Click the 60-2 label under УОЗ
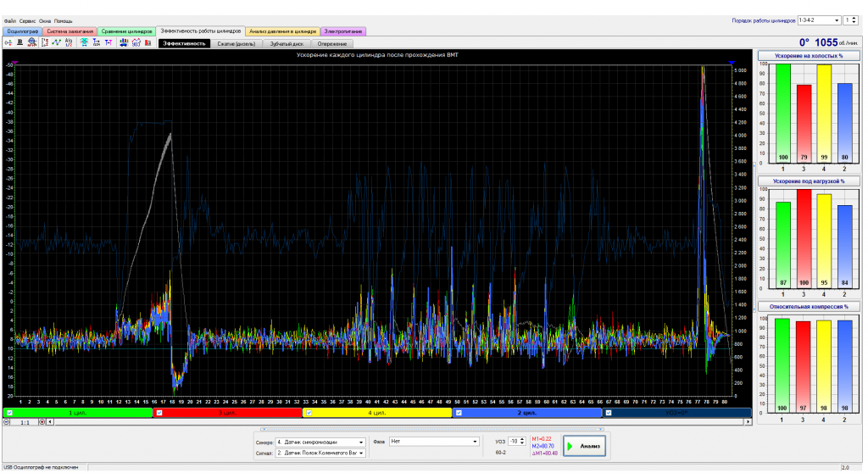The width and height of the screenshot is (868, 473). pyautogui.click(x=500, y=453)
